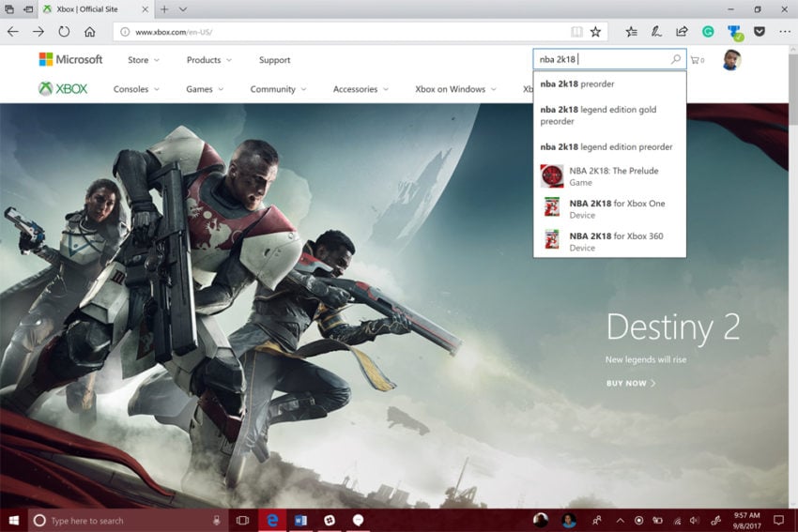
Task: Expand the Accessories menu
Action: coord(361,89)
